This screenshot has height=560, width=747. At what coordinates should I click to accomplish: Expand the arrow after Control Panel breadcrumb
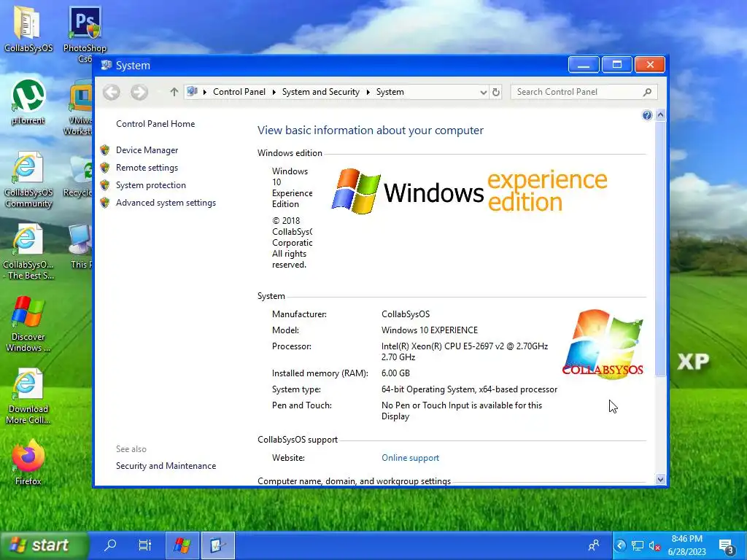click(x=274, y=92)
